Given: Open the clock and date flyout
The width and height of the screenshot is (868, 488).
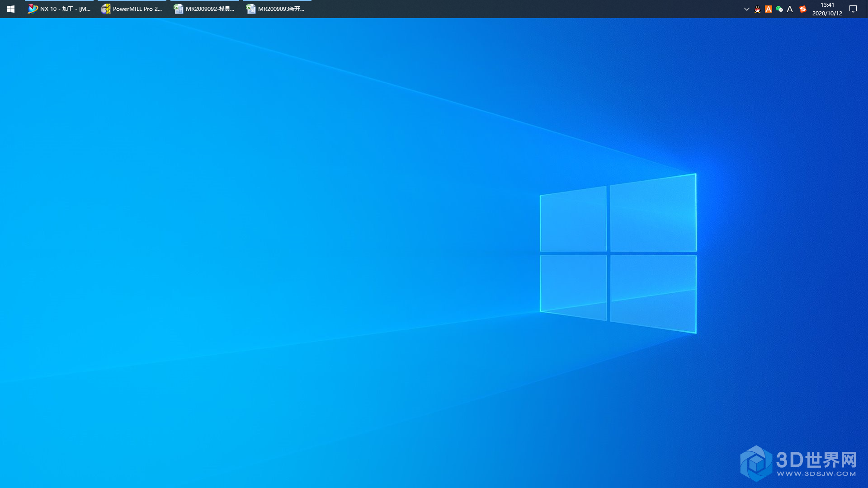Looking at the screenshot, I should point(827,9).
